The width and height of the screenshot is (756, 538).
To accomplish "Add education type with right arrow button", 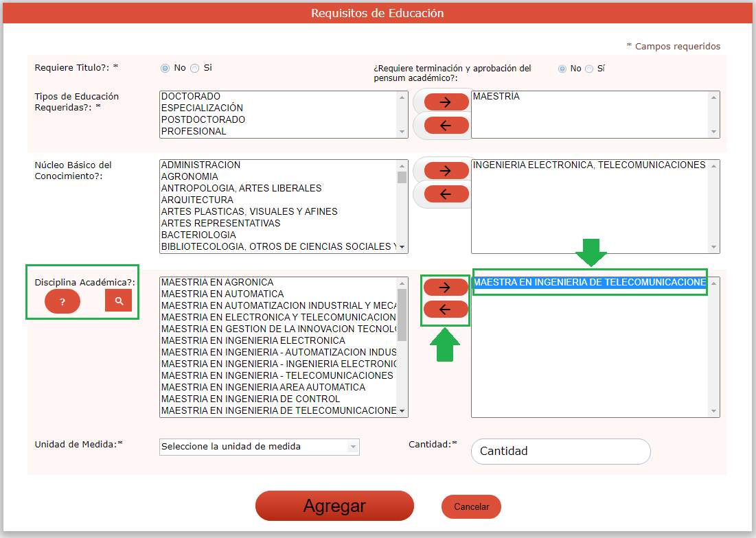I will (x=446, y=102).
